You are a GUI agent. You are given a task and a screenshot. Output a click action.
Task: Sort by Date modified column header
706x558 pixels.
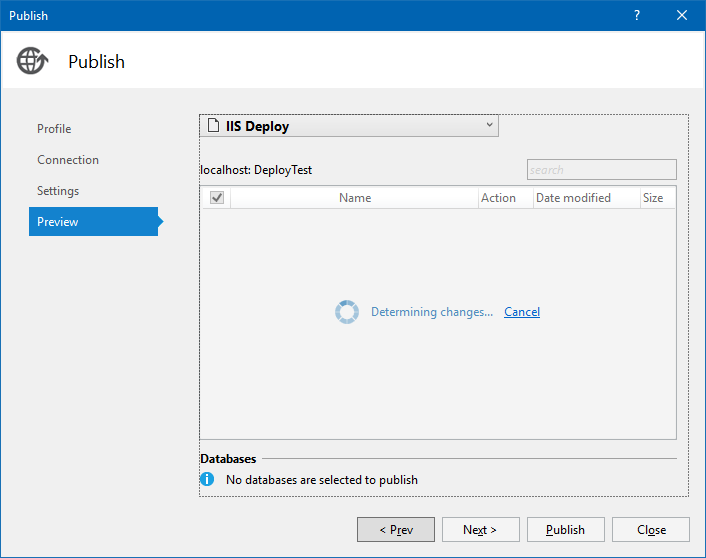tap(573, 198)
